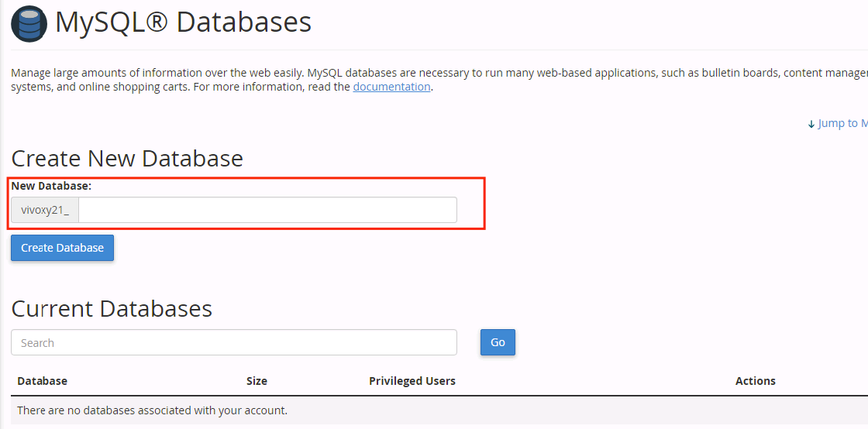The image size is (868, 429).
Task: Click the Current Databases heading
Action: point(112,308)
